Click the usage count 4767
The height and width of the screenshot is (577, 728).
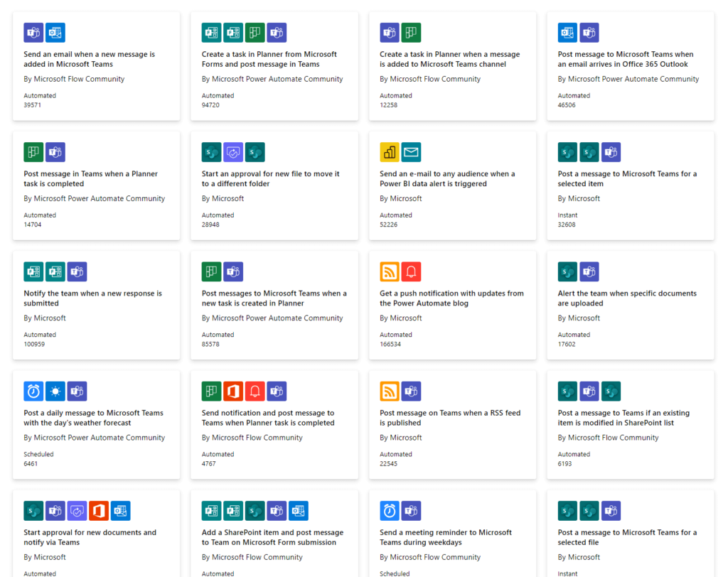pos(208,463)
